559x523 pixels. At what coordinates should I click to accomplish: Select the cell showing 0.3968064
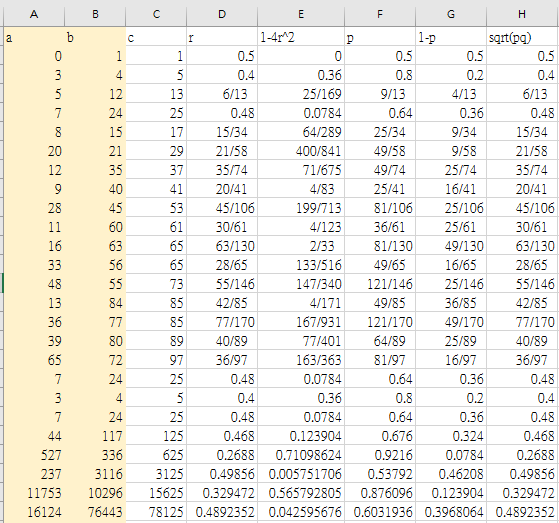coord(451,512)
